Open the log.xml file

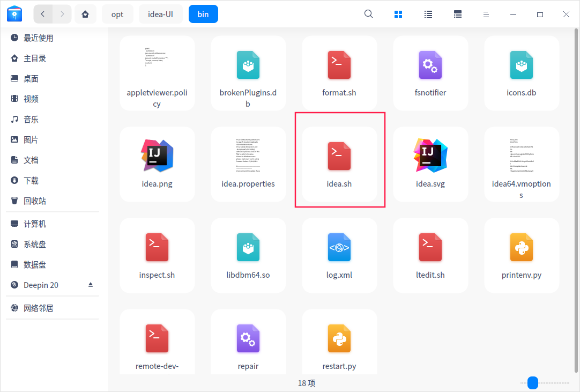click(x=339, y=255)
